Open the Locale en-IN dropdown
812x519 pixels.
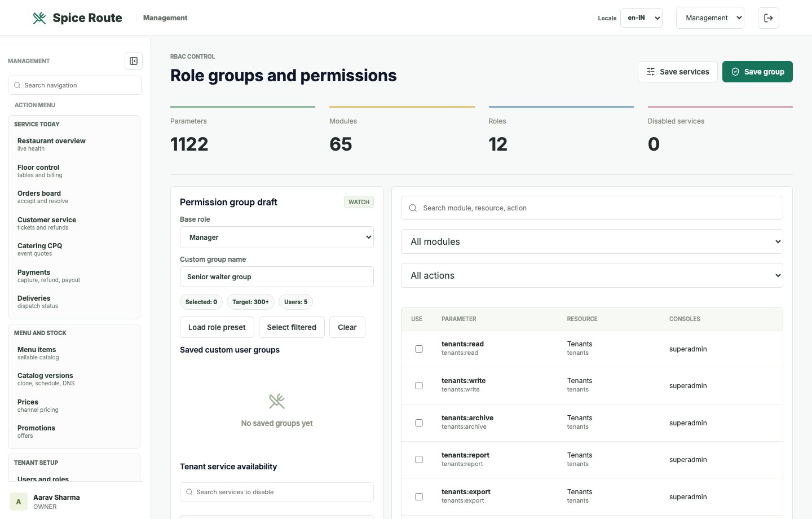click(x=641, y=18)
